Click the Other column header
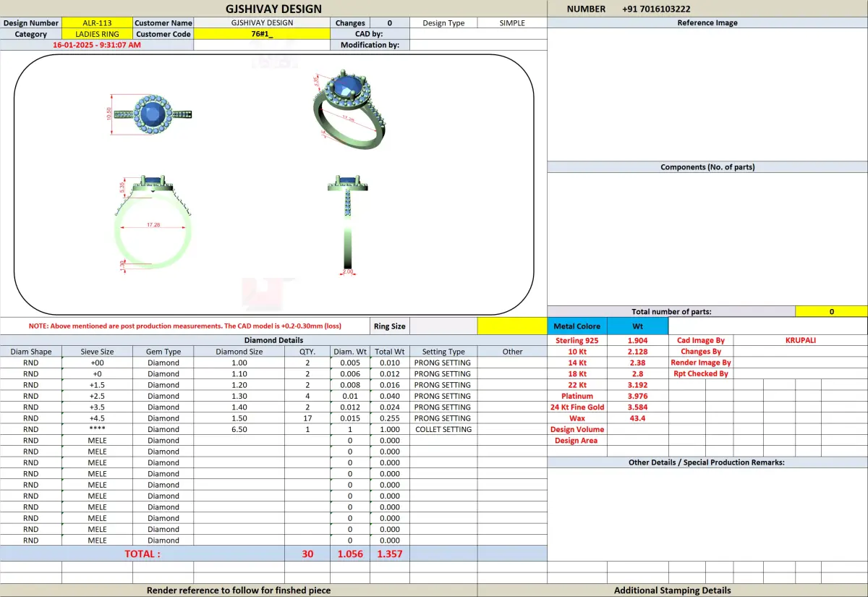The image size is (868, 597). click(512, 352)
